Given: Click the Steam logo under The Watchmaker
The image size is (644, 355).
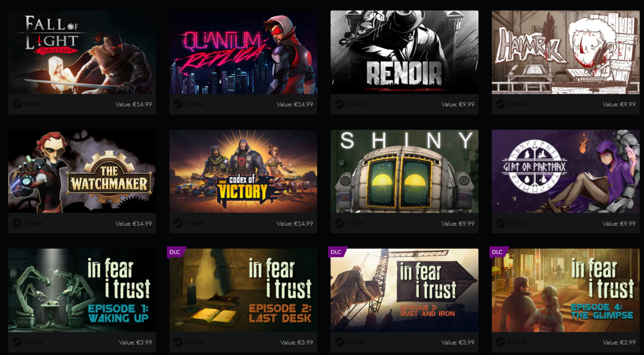Looking at the screenshot, I should (17, 223).
